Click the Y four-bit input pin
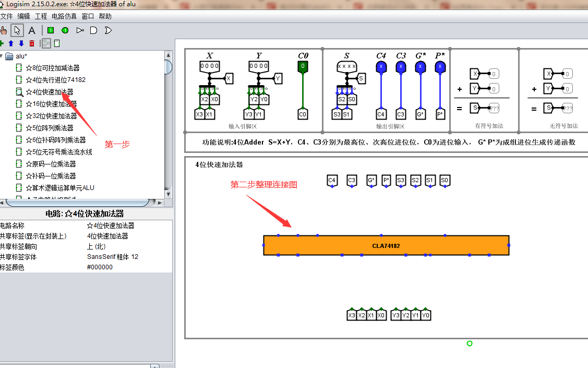Image resolution: width=588 pixels, height=368 pixels. pos(259,66)
